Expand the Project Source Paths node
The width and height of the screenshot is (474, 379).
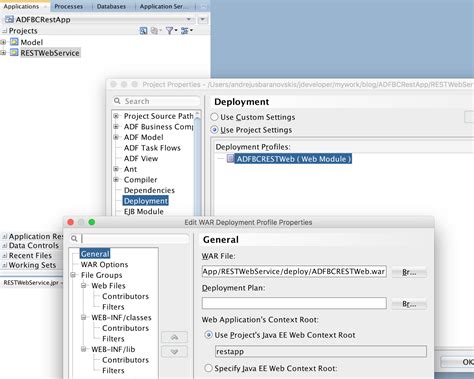[116, 116]
